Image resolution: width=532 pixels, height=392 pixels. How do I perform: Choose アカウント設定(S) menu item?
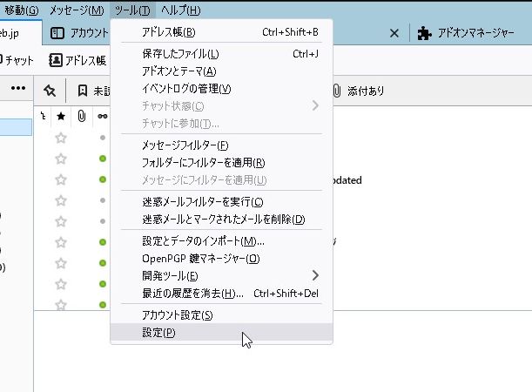point(177,314)
